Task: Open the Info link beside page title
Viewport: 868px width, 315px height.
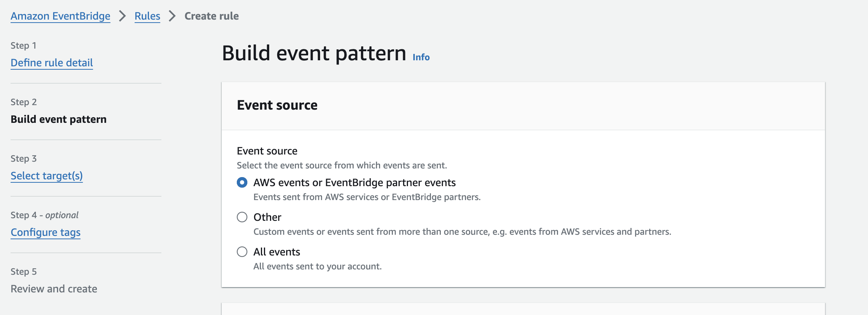Action: coord(421,57)
